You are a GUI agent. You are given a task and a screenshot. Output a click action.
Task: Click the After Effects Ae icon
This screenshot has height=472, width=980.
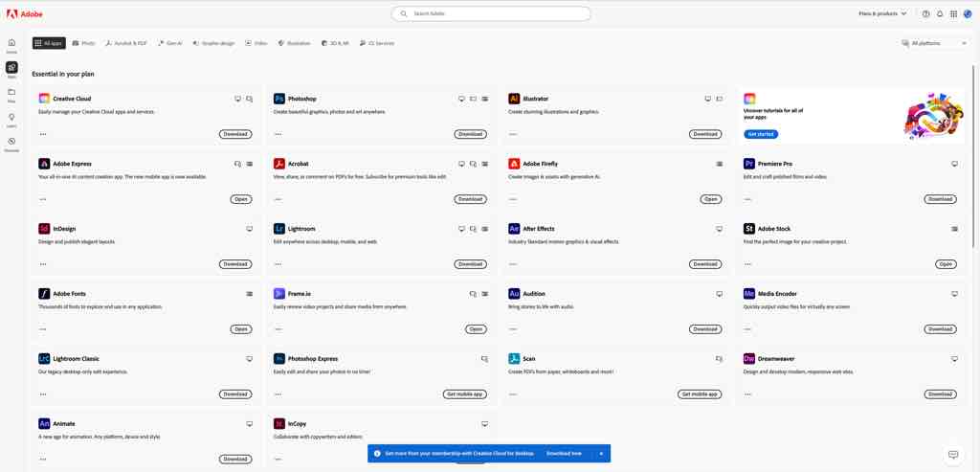point(514,229)
